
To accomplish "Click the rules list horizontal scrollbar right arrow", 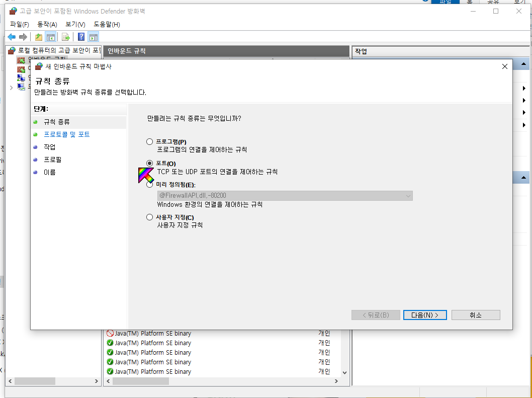I will (336, 381).
